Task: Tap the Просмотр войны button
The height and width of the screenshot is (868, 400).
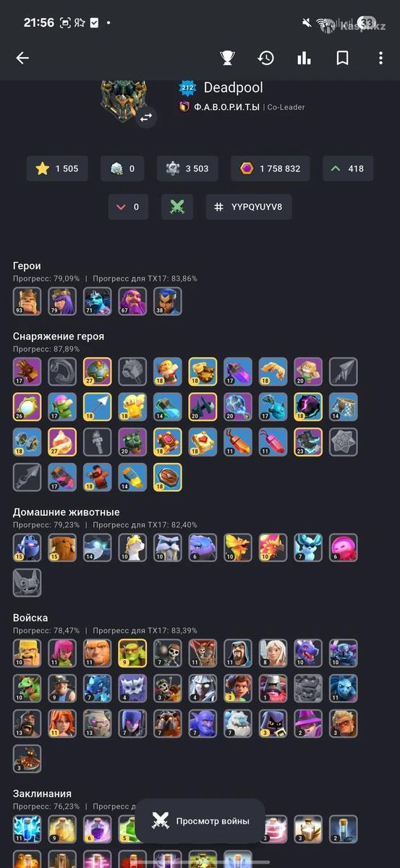Action: point(200,821)
